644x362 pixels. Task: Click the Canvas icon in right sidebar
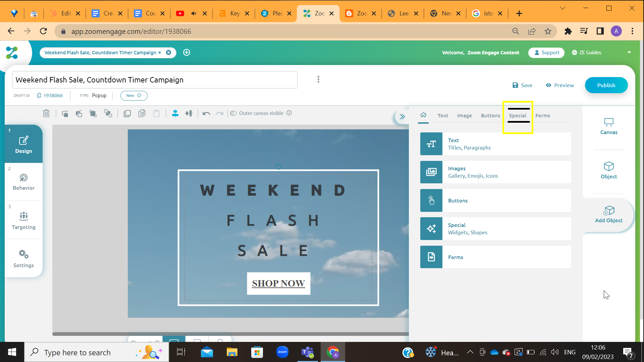pos(608,126)
